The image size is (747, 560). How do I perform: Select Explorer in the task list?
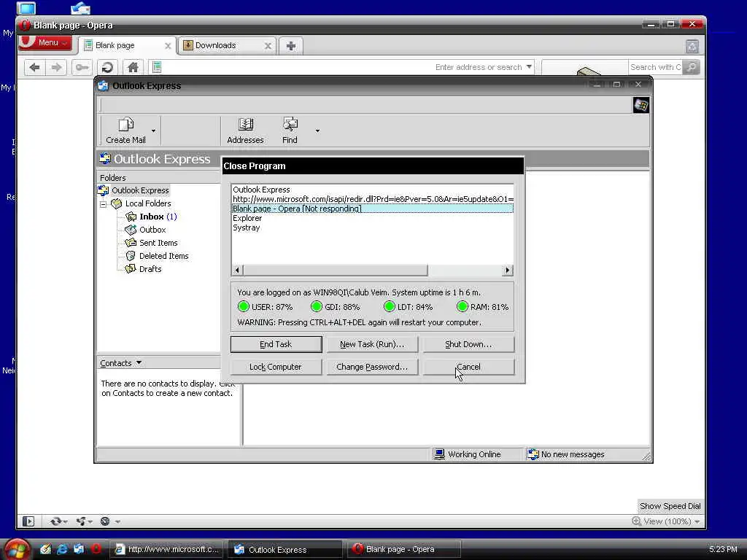373,218
